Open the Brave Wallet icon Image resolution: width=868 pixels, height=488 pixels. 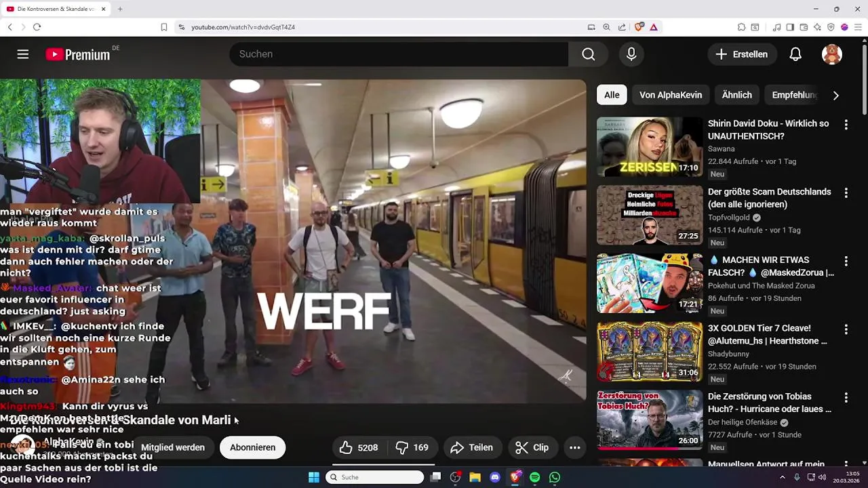click(804, 27)
